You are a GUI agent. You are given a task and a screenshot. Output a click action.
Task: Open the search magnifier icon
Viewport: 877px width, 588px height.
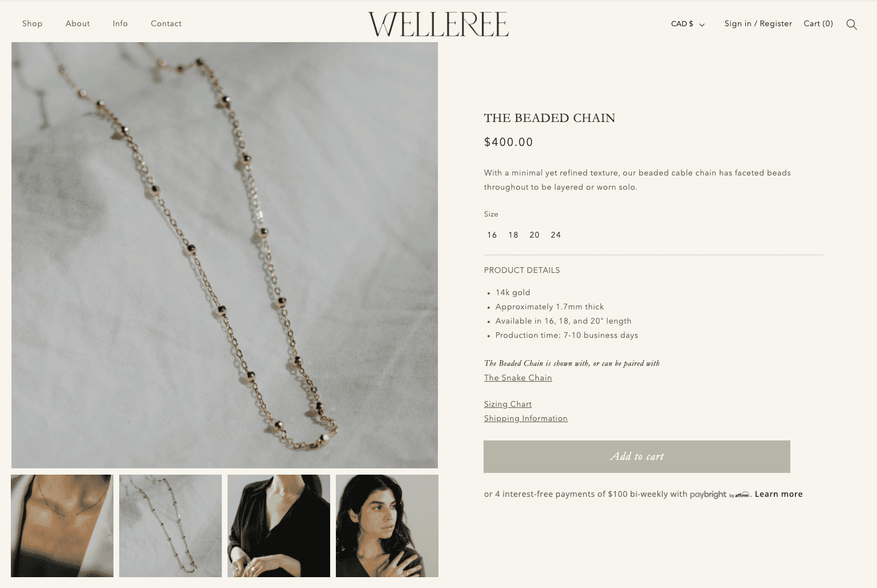point(851,24)
